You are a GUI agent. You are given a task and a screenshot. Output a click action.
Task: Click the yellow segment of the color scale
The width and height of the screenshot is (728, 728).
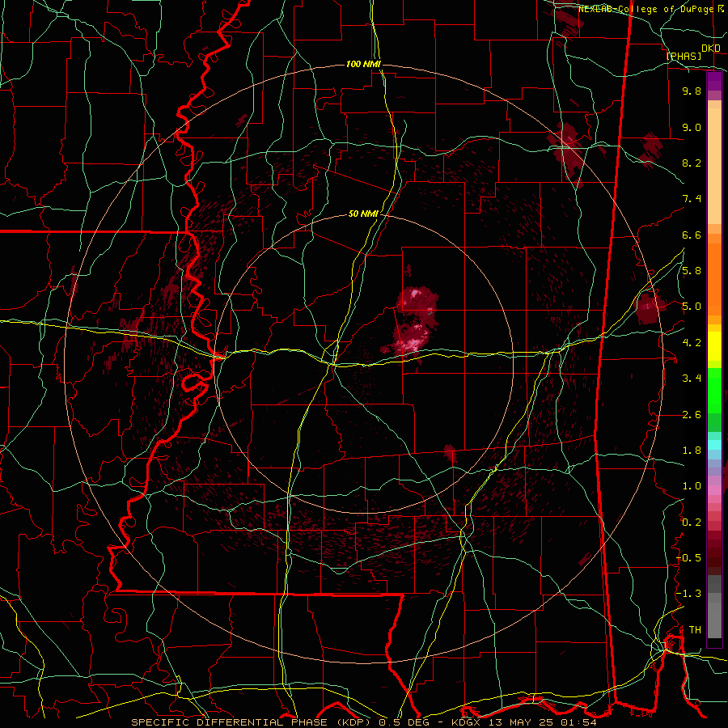(x=714, y=346)
